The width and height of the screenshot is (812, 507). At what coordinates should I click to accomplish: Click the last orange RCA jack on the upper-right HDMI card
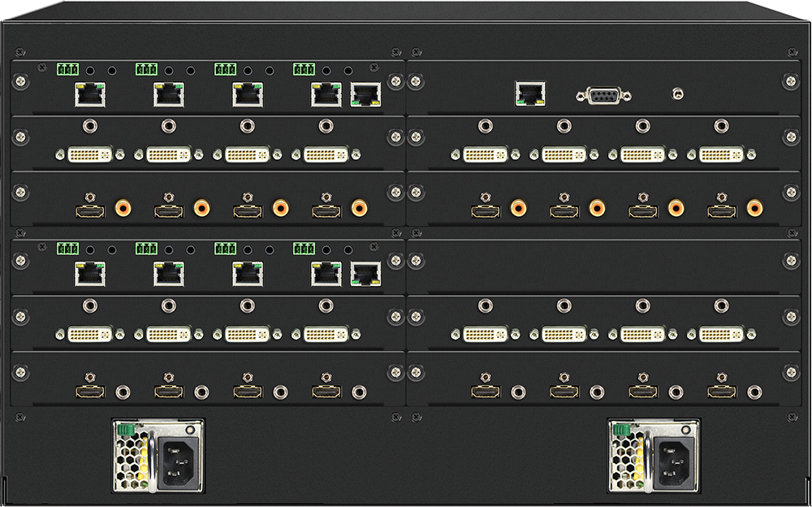[754, 208]
